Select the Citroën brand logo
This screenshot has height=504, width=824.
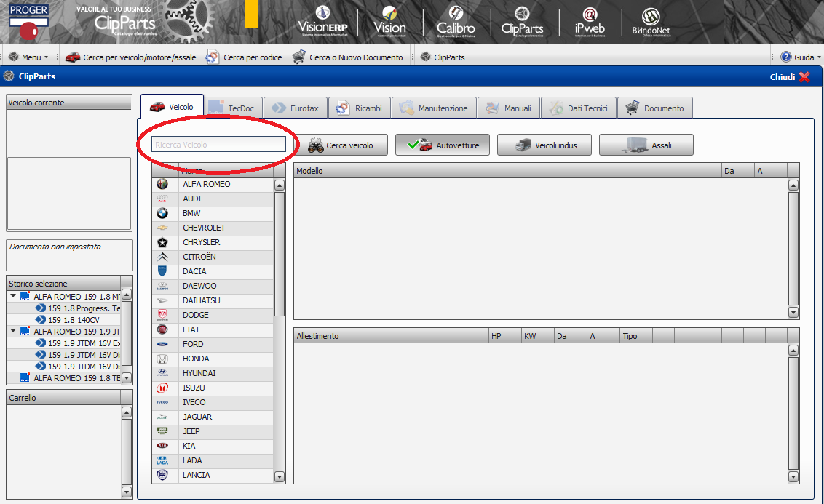click(x=162, y=257)
